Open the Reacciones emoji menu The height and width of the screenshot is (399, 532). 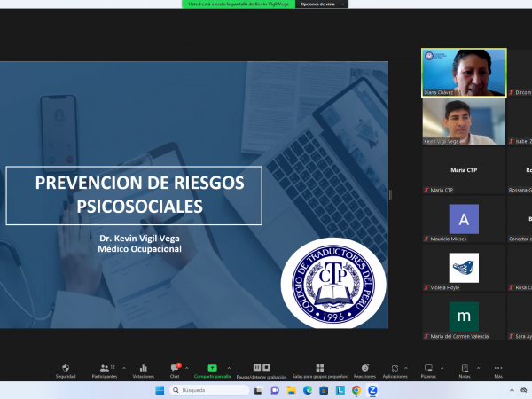(364, 372)
